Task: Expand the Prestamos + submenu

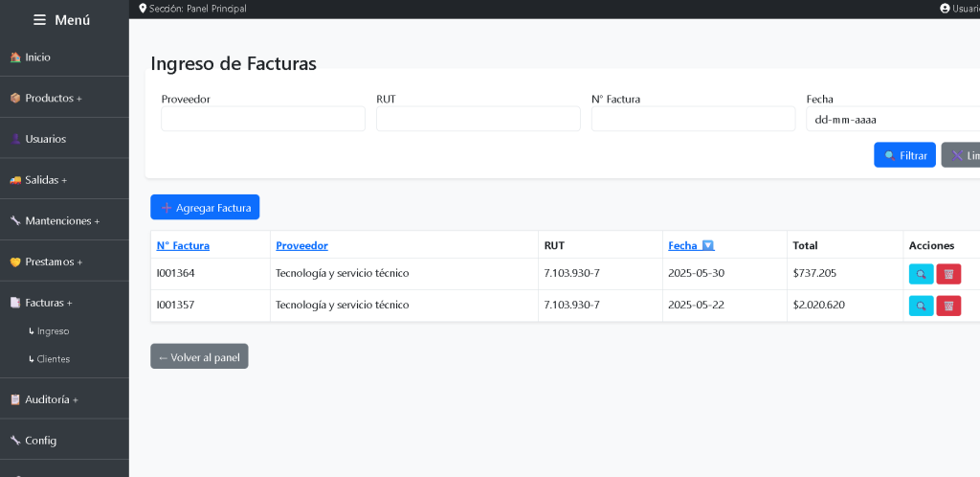Action: point(64,261)
